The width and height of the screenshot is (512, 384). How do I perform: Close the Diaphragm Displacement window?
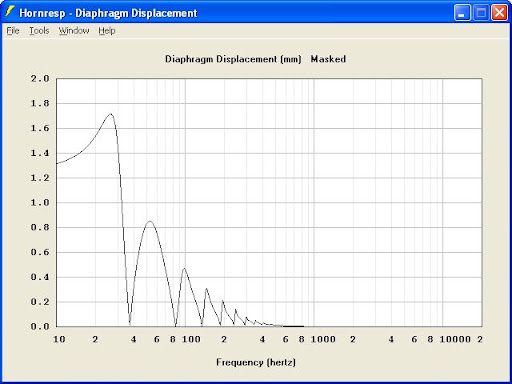tap(499, 13)
